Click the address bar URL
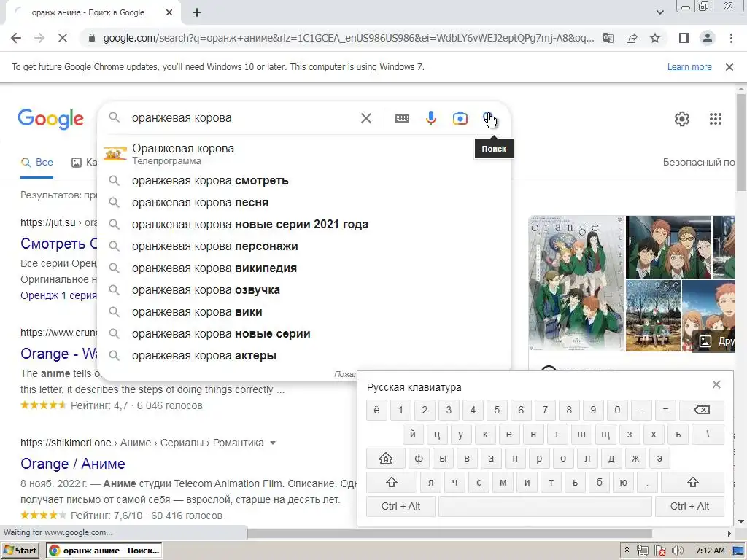This screenshot has width=747, height=560. pos(349,38)
